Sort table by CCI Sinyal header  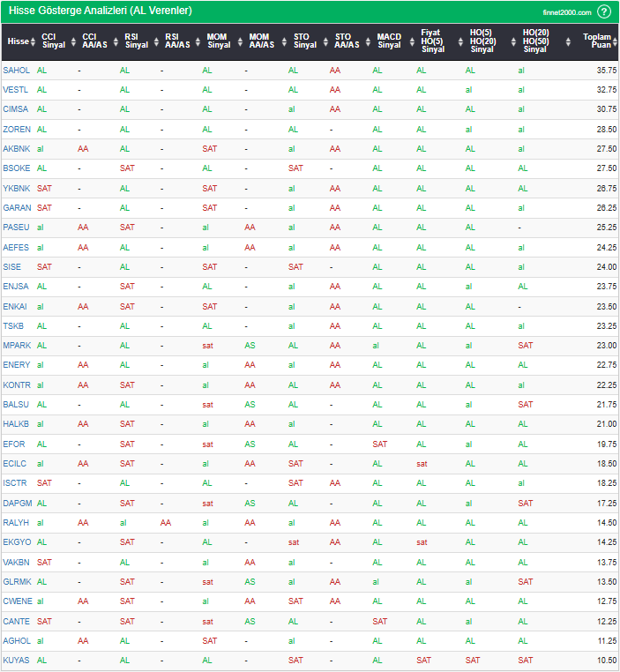click(x=49, y=41)
